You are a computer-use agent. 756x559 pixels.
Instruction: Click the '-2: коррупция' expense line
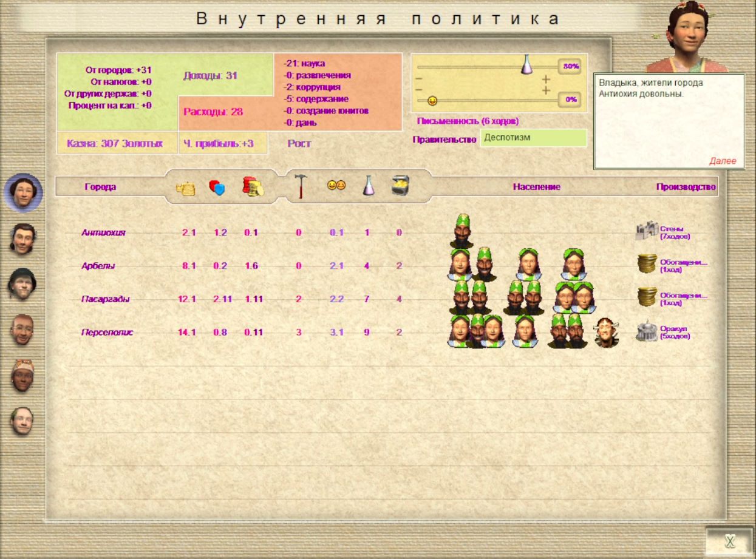(x=312, y=87)
